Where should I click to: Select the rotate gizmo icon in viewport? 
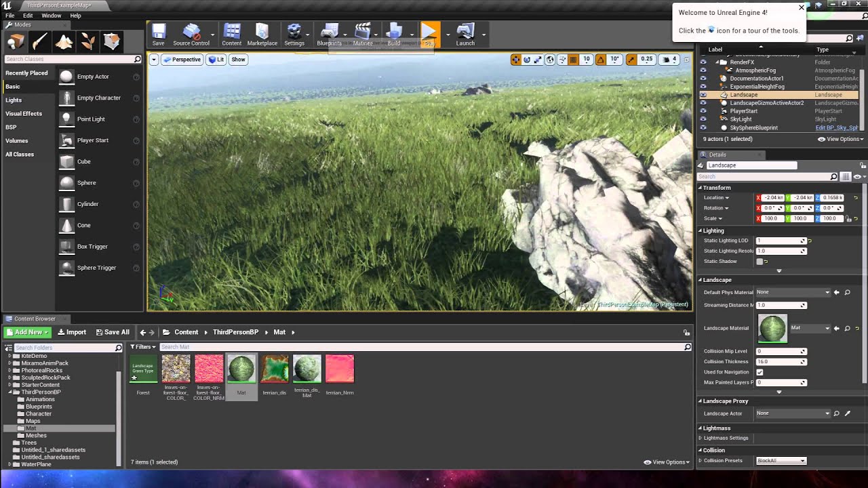click(x=527, y=60)
